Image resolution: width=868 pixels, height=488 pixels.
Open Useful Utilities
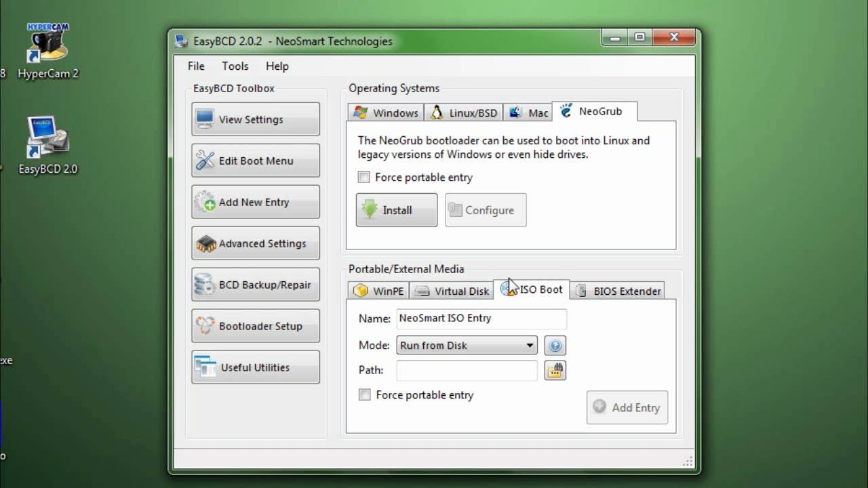(256, 367)
